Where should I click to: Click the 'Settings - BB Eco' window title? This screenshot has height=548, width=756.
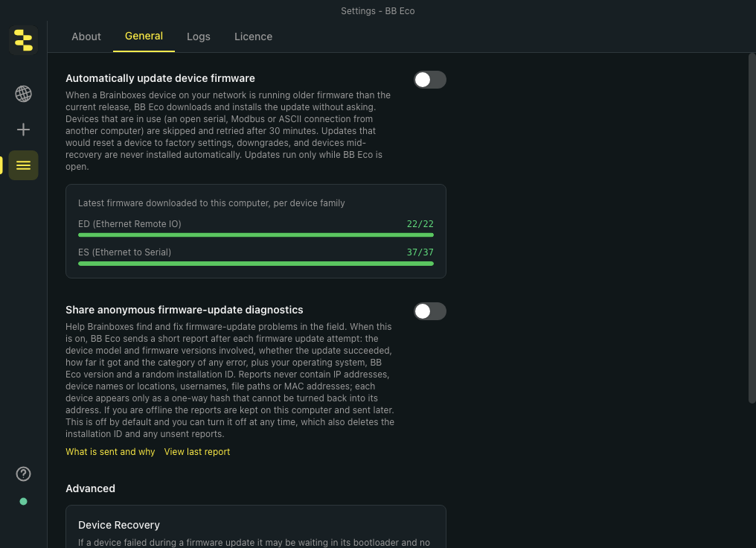(x=378, y=11)
